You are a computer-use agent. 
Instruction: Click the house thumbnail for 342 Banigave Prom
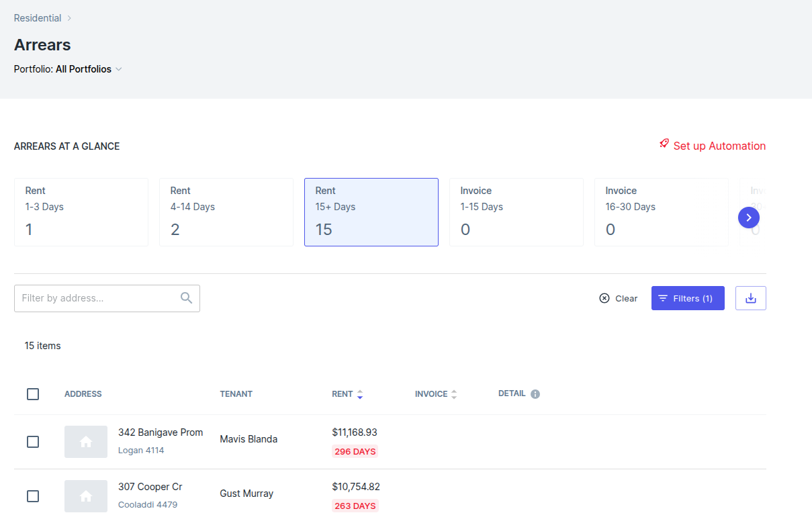[86, 442]
